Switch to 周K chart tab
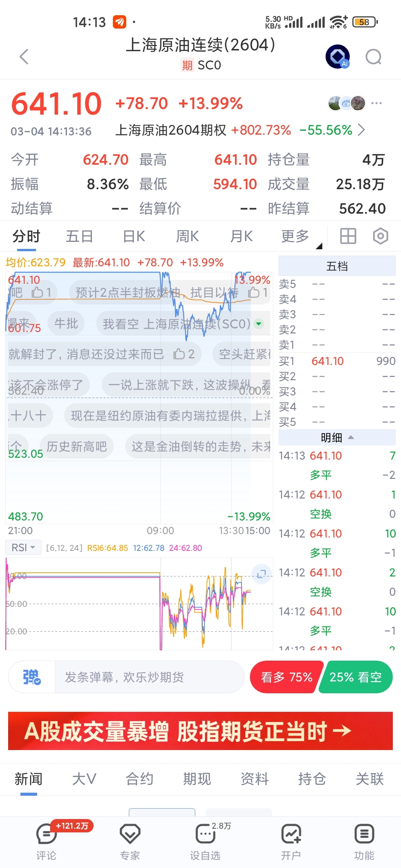Image resolution: width=401 pixels, height=868 pixels. pos(187,236)
